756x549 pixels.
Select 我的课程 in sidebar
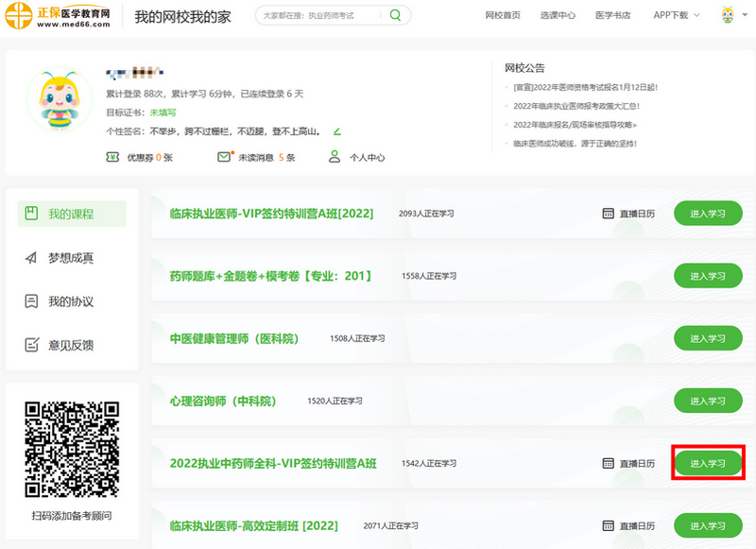(x=72, y=214)
